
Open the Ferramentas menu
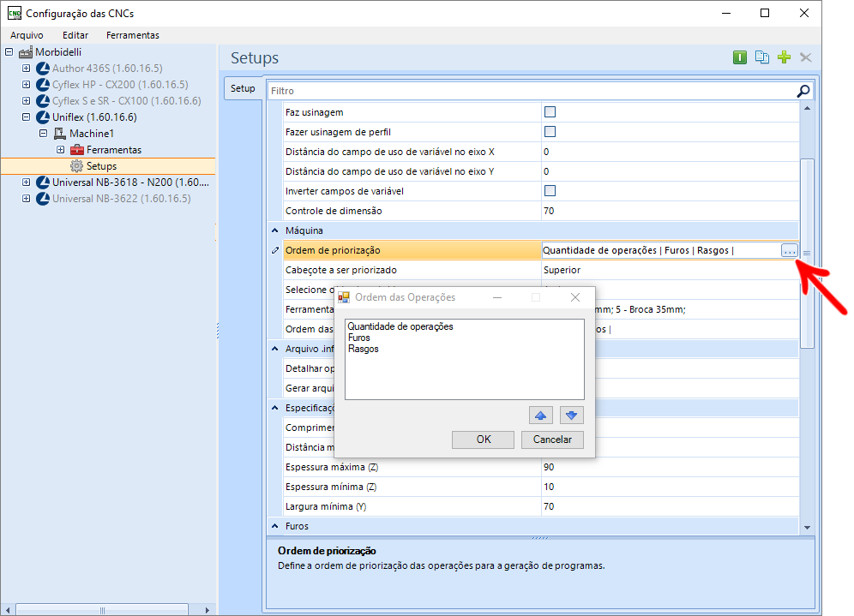coord(133,35)
